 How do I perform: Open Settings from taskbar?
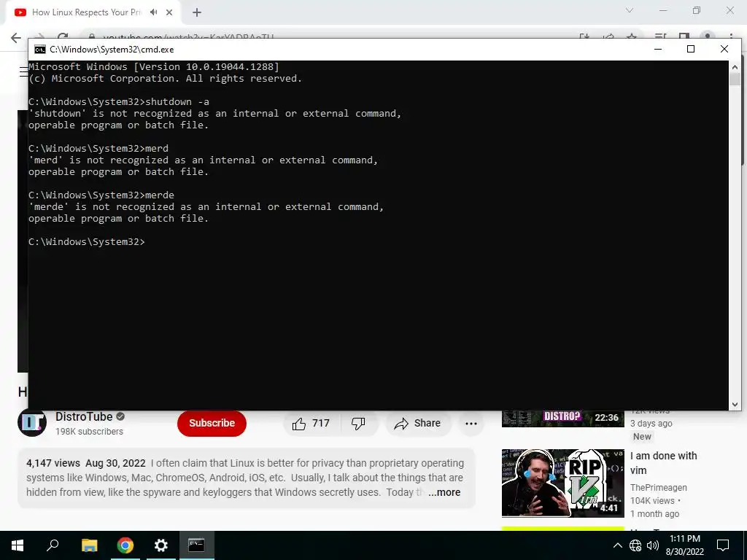pos(161,545)
